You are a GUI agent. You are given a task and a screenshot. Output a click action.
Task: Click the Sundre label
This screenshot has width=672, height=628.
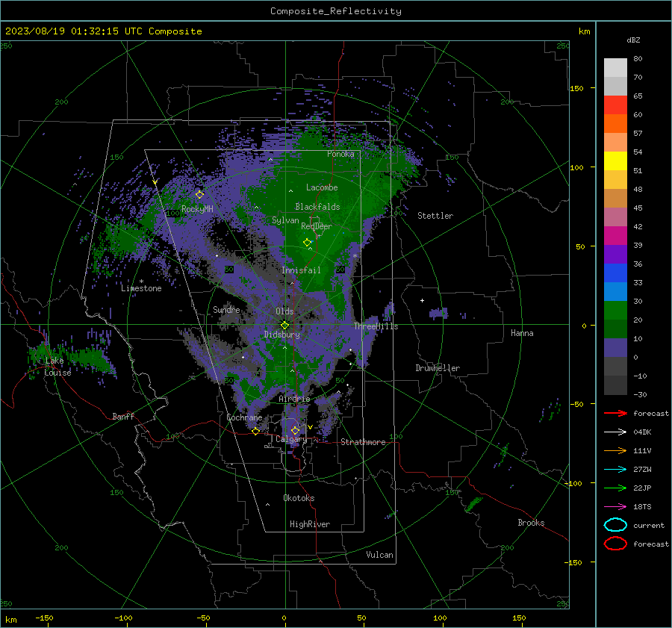tap(226, 309)
